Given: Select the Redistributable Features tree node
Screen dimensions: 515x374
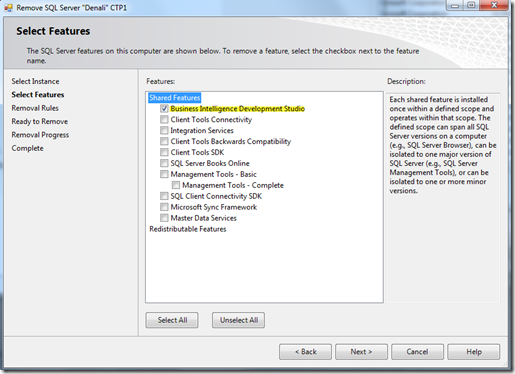Looking at the screenshot, I should tap(188, 229).
